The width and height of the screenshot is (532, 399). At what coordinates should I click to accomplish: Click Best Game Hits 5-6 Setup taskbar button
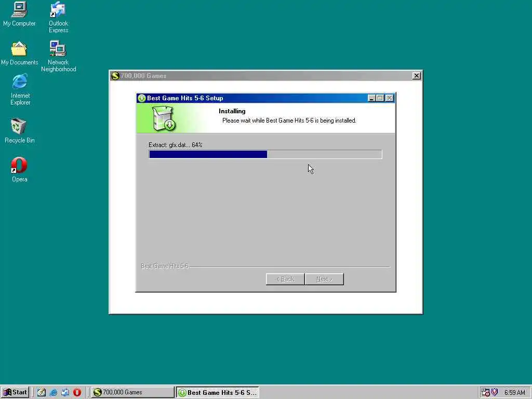(x=218, y=392)
